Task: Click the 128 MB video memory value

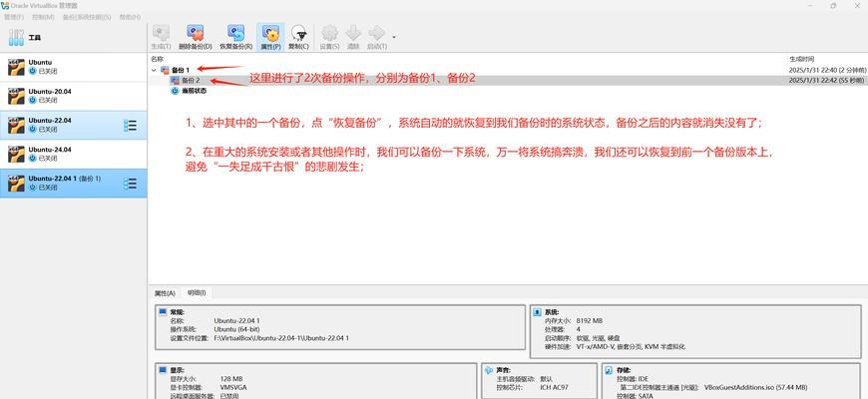Action: point(232,379)
